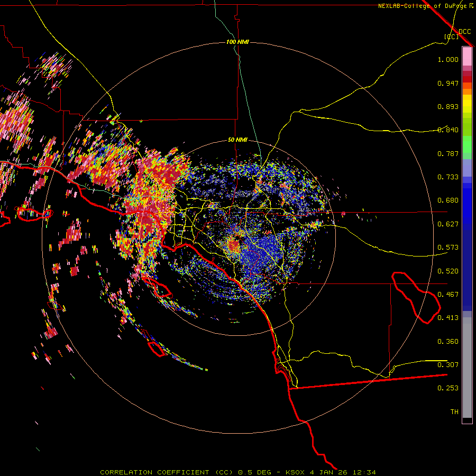
Task: Pick the bright green segment of the color bar
Action: pos(467,144)
